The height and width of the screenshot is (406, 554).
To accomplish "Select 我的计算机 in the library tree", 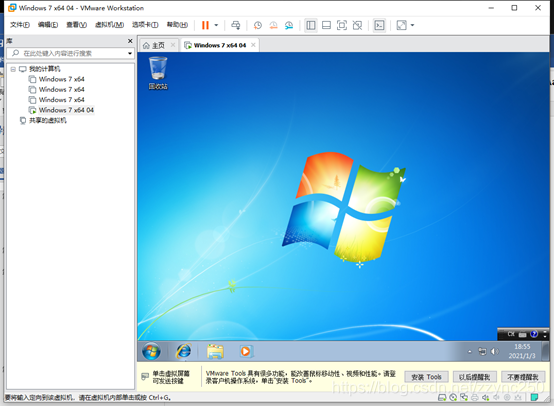I will [x=45, y=69].
